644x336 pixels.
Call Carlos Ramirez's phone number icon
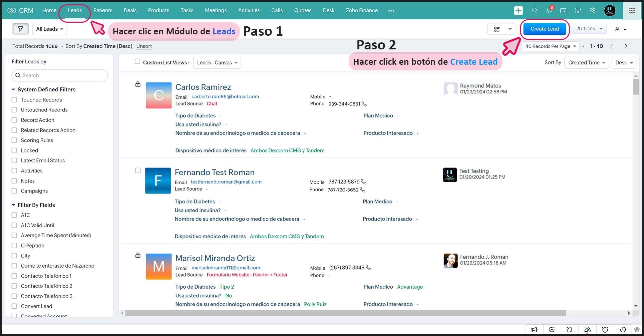click(364, 104)
